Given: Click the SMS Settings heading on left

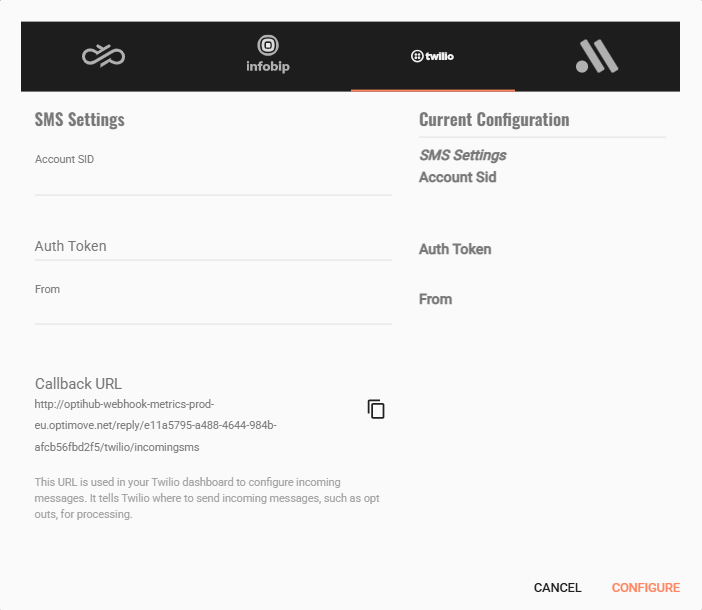Looking at the screenshot, I should coord(80,119).
